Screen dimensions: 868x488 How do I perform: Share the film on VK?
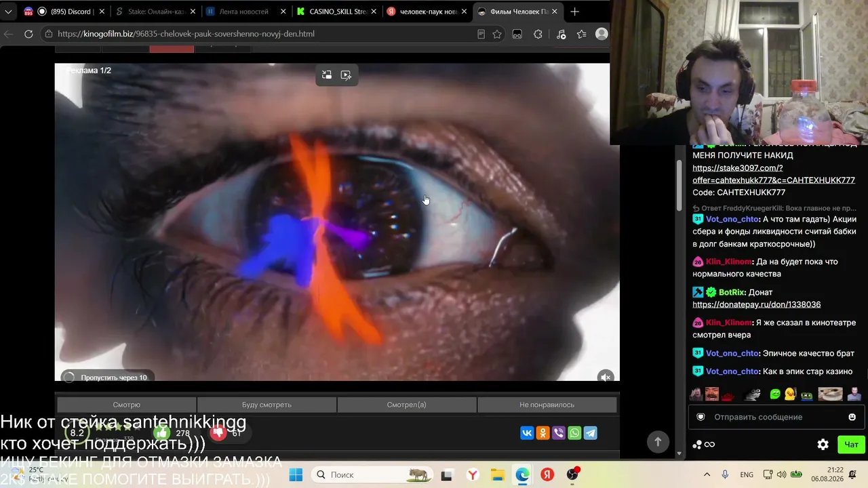[x=527, y=433]
